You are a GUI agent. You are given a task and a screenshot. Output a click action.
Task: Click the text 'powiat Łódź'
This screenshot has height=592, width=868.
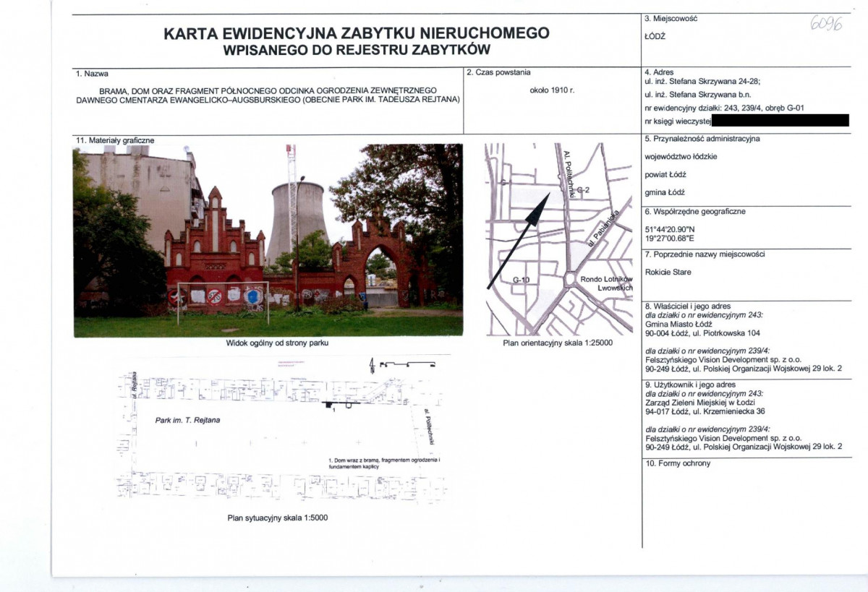tap(665, 175)
